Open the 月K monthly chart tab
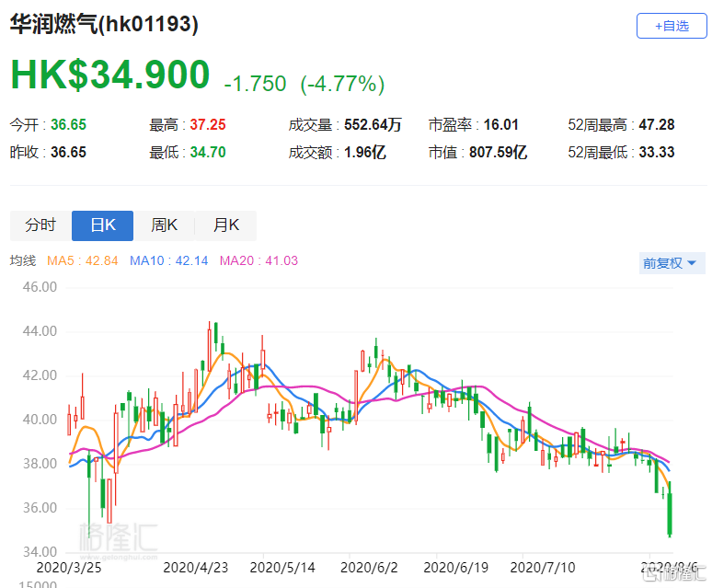Screen dimensions: 712x588 (x=225, y=225)
